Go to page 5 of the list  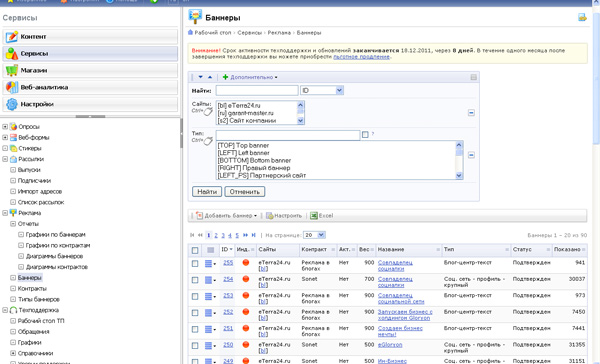click(237, 235)
